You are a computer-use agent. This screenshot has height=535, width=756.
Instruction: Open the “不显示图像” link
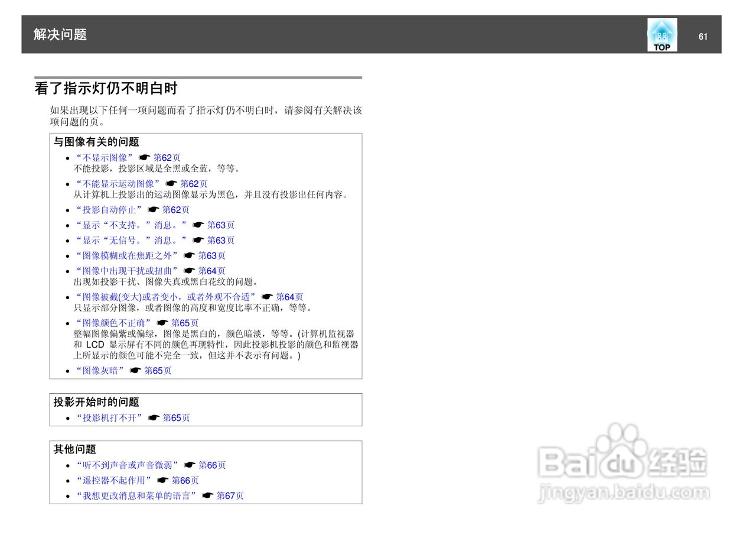coord(105,158)
